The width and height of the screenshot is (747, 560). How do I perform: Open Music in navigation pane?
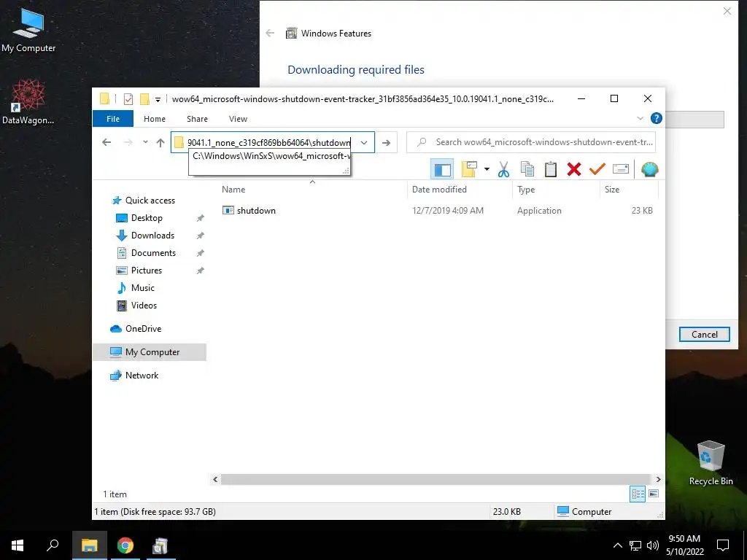pyautogui.click(x=142, y=288)
